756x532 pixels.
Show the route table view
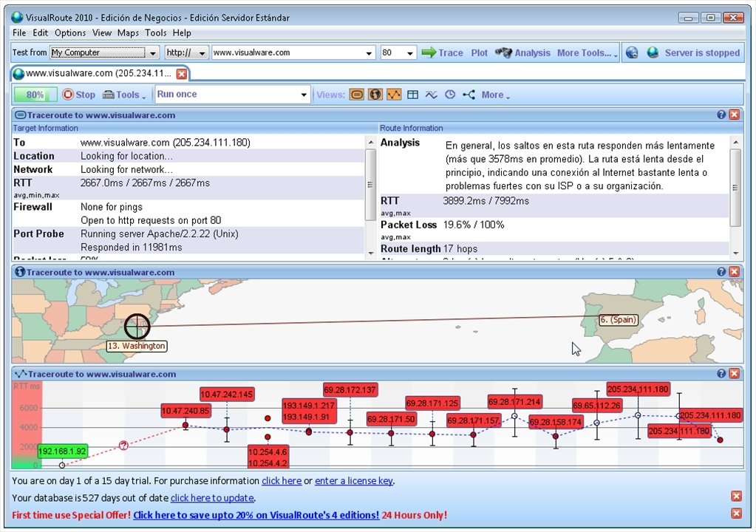(x=412, y=95)
